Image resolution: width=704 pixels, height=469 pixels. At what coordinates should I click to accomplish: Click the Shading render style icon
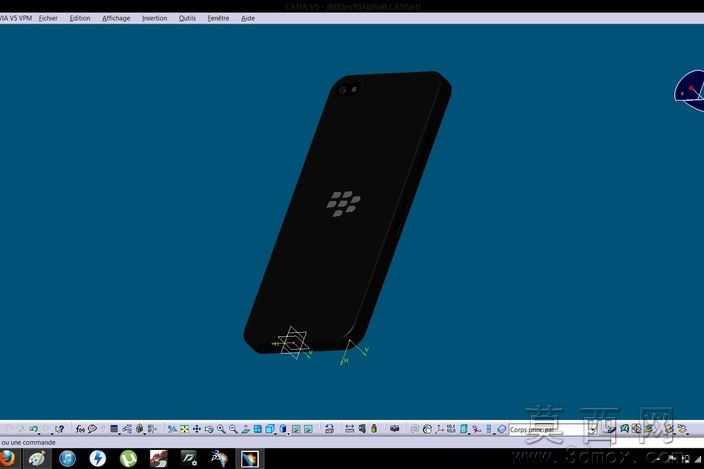tap(283, 429)
